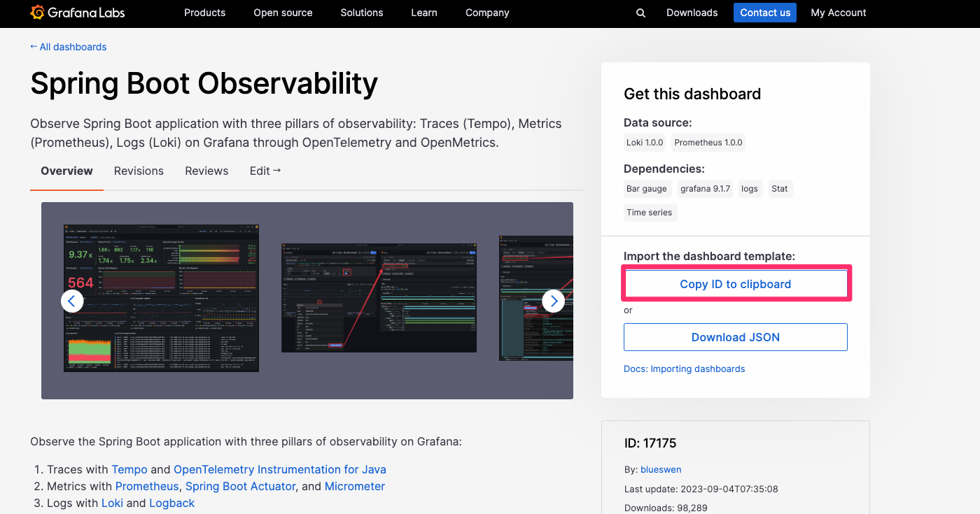Screen dimensions: 980x514
Task: Open the Learn menu
Action: click(x=424, y=13)
